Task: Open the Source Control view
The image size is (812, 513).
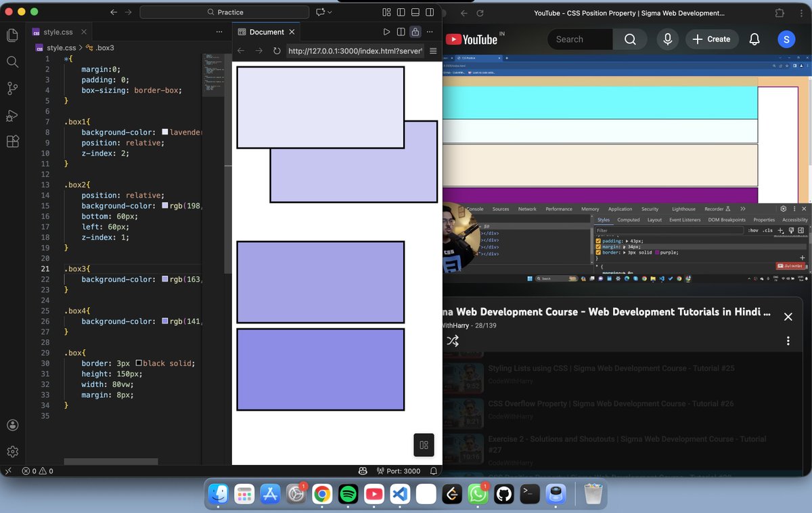Action: pyautogui.click(x=12, y=88)
